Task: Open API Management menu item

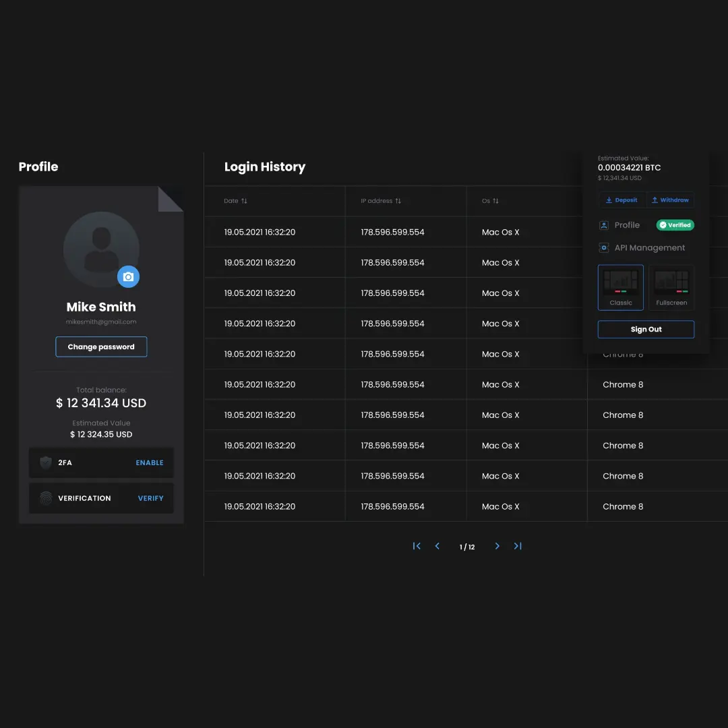Action: click(x=649, y=248)
